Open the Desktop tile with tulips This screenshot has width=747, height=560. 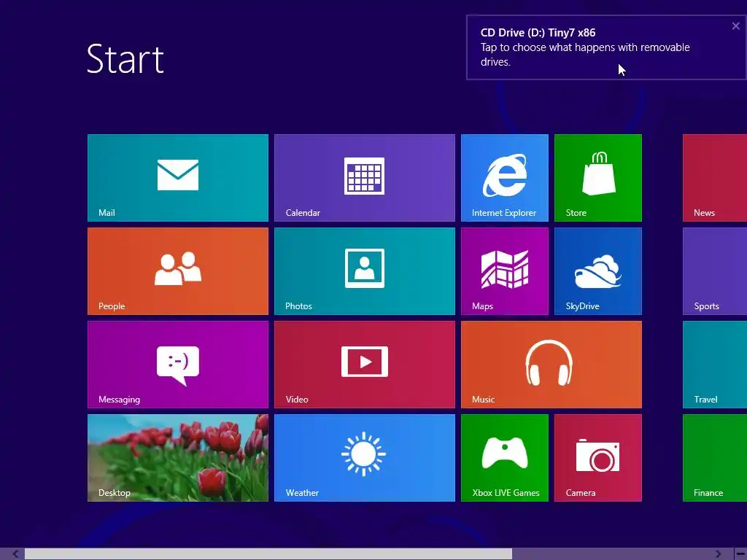click(178, 458)
